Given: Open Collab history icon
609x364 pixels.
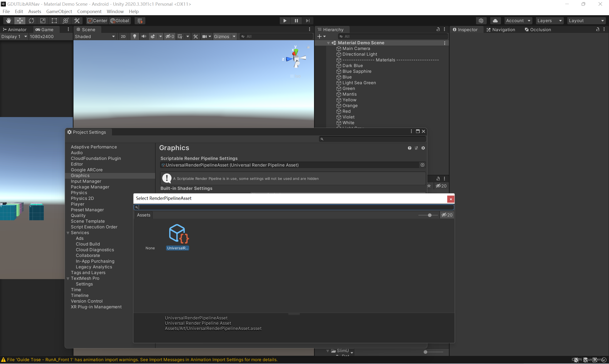Looking at the screenshot, I should pyautogui.click(x=481, y=21).
